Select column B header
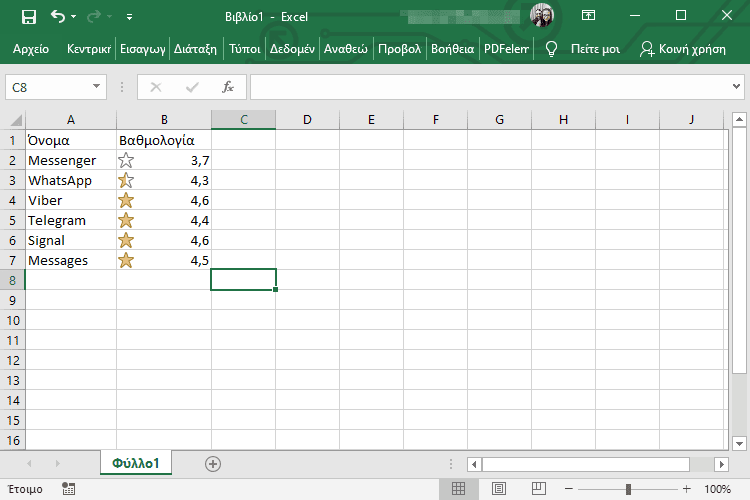The height and width of the screenshot is (500, 750). (x=164, y=120)
